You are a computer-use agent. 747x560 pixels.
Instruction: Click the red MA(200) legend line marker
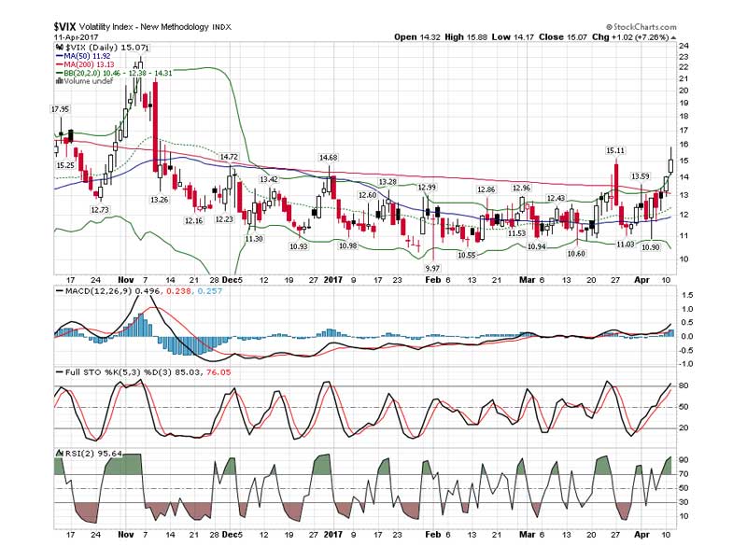tap(60, 63)
